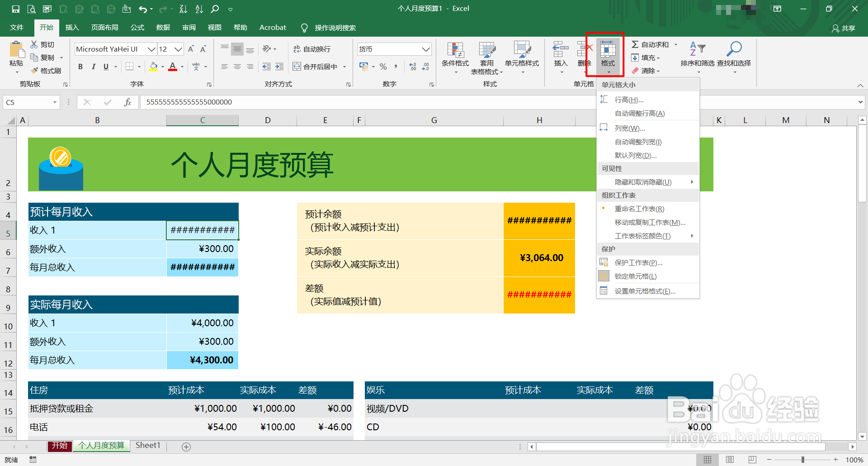Open the number format dropdown showing 货币

(x=425, y=48)
